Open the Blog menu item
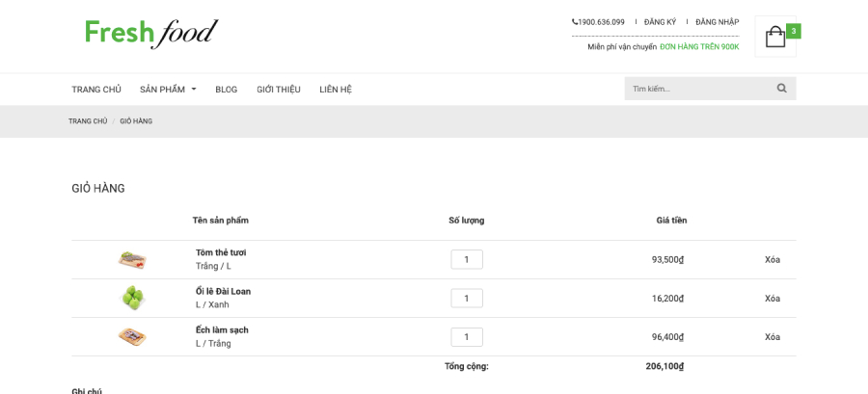The width and height of the screenshot is (868, 394). [x=227, y=90]
